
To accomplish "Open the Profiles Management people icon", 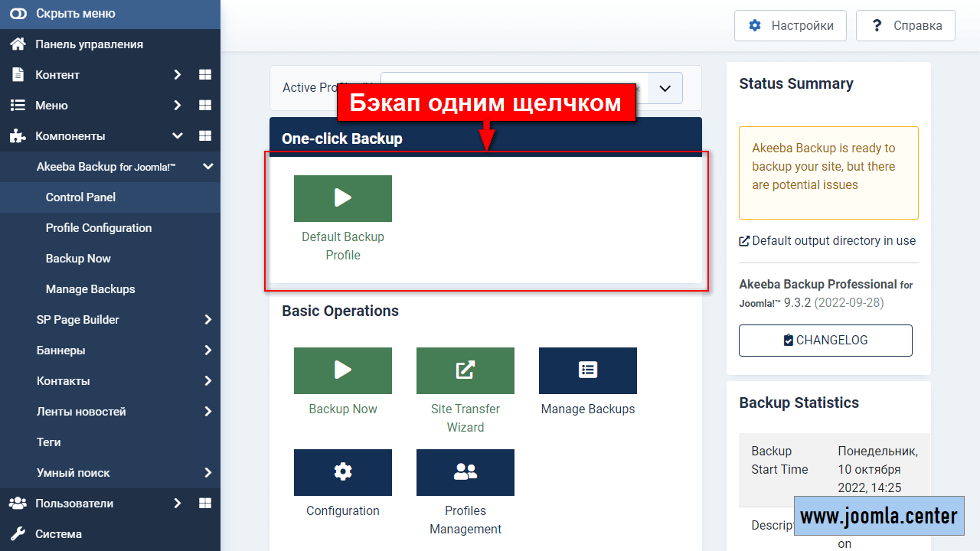I will coord(465,472).
